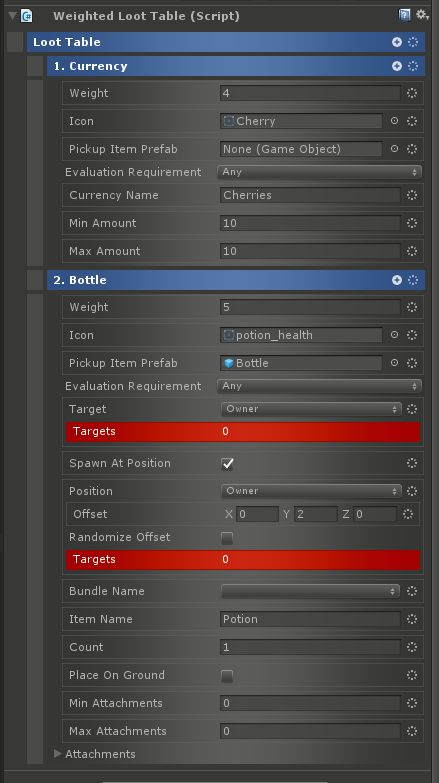The width and height of the screenshot is (439, 783).
Task: Click the plus icon on Loot Table header
Action: click(x=397, y=42)
